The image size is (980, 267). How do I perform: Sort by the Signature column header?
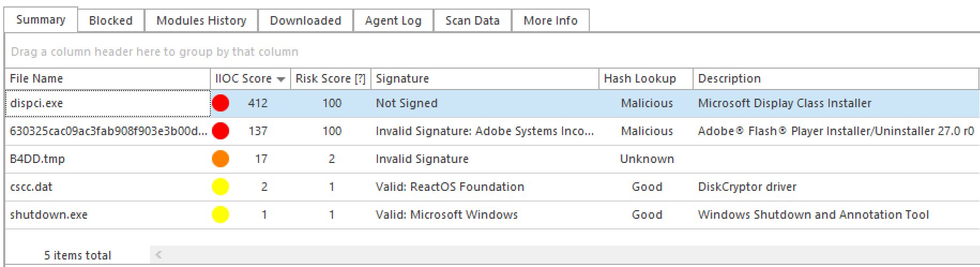coord(402,79)
